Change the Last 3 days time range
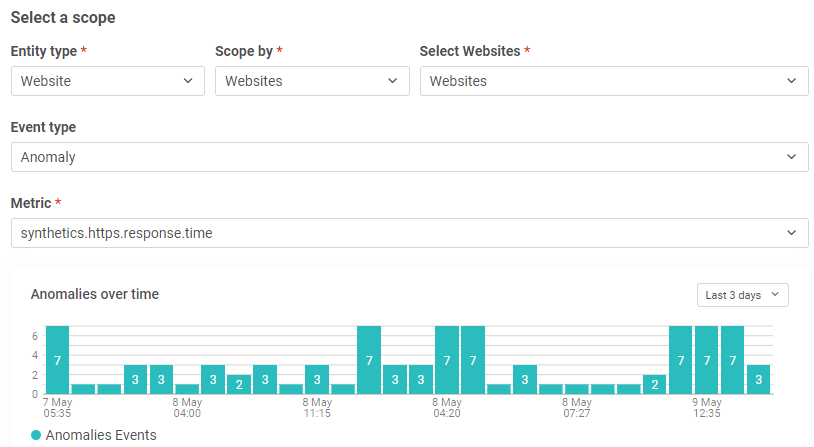814x447 pixels. point(742,295)
